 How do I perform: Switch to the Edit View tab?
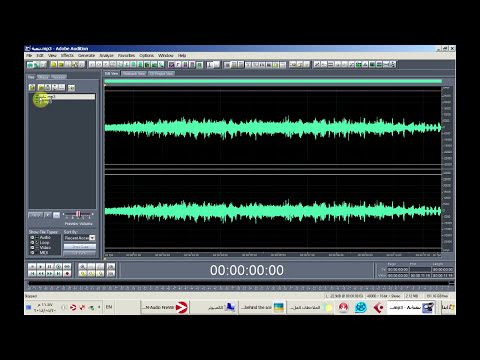[x=112, y=73]
